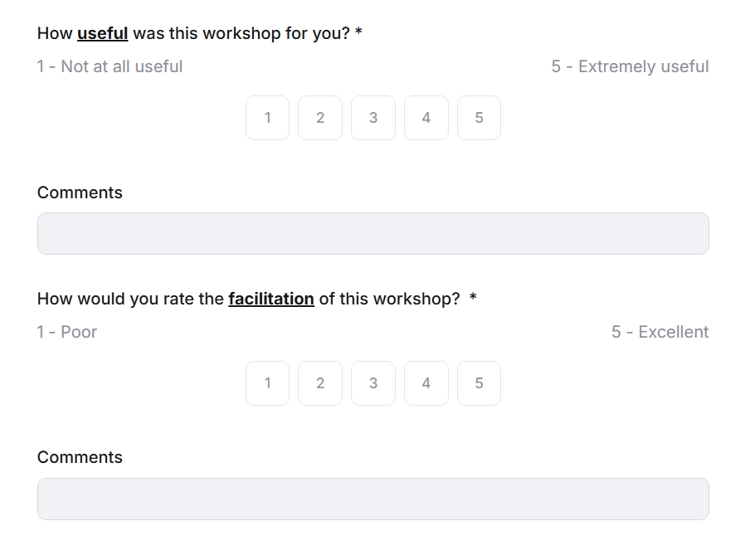The width and height of the screenshot is (755, 560).
Task: Click the comments field under the usefulness question
Action: click(x=373, y=233)
